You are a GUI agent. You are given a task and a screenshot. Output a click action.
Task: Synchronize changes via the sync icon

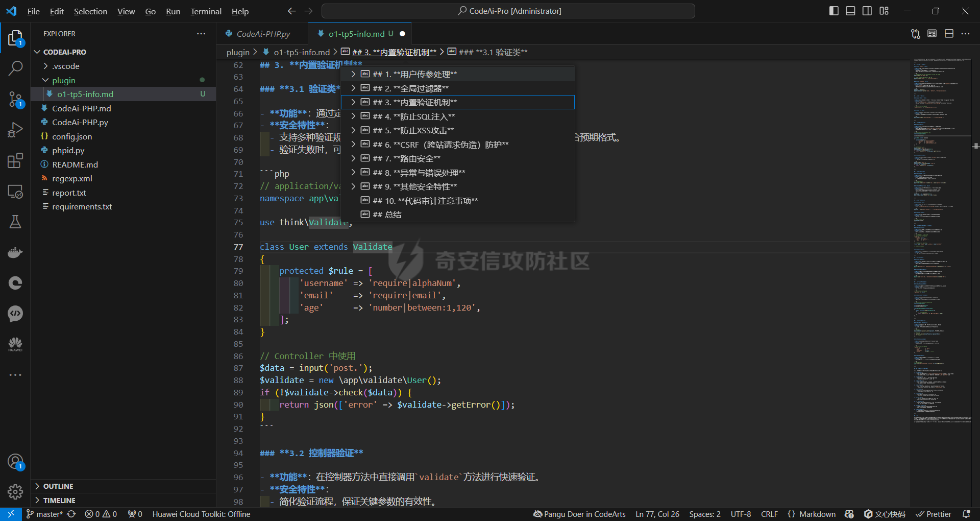pos(71,514)
